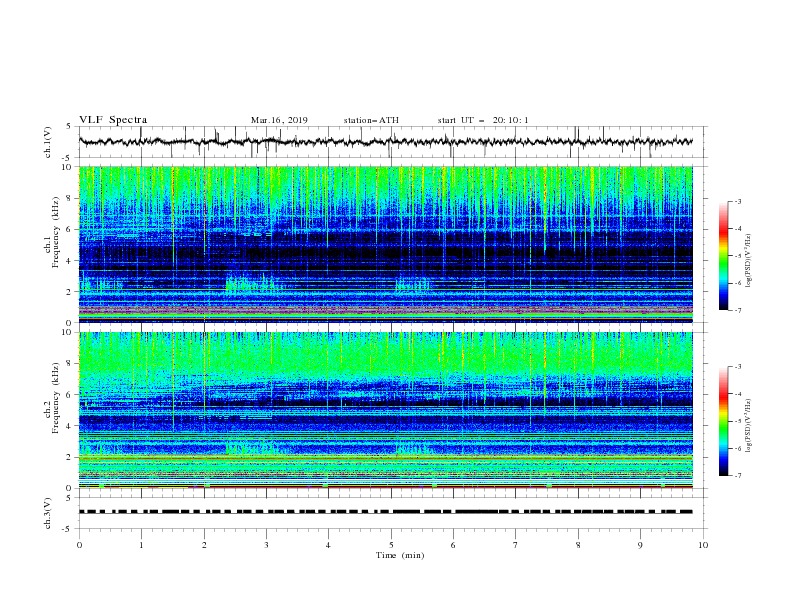Image resolution: width=792 pixels, height=612 pixels.
Task: Click time axis tick label "5"
Action: tap(391, 545)
